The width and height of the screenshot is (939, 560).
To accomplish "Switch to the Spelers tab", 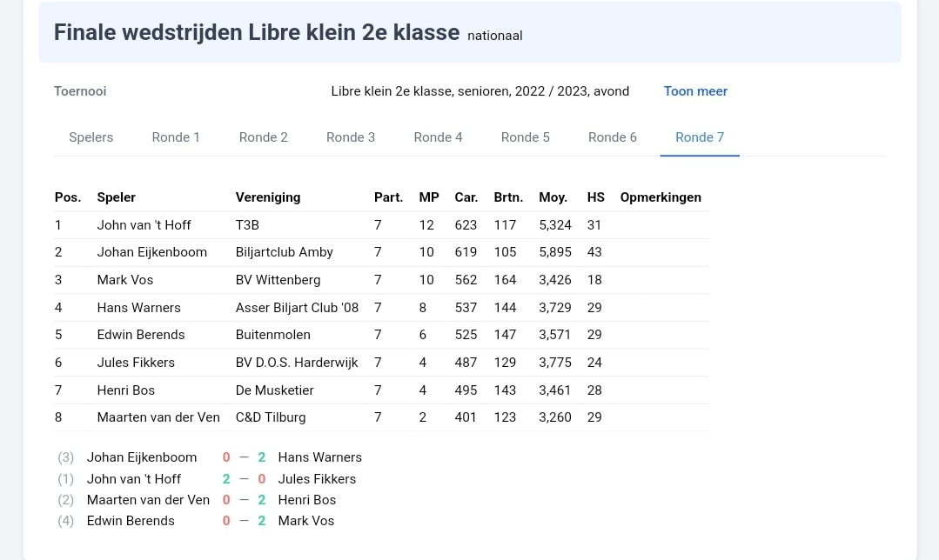I will click(91, 137).
